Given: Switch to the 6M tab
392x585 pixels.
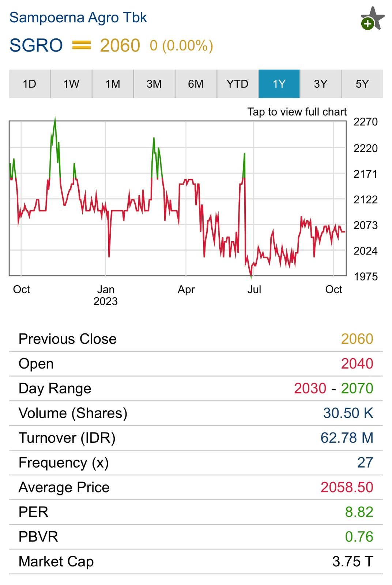Looking at the screenshot, I should point(196,84).
